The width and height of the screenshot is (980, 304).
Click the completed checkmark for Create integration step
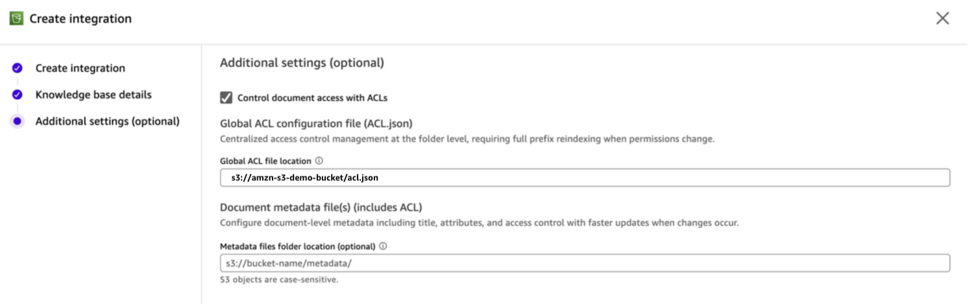[x=18, y=68]
